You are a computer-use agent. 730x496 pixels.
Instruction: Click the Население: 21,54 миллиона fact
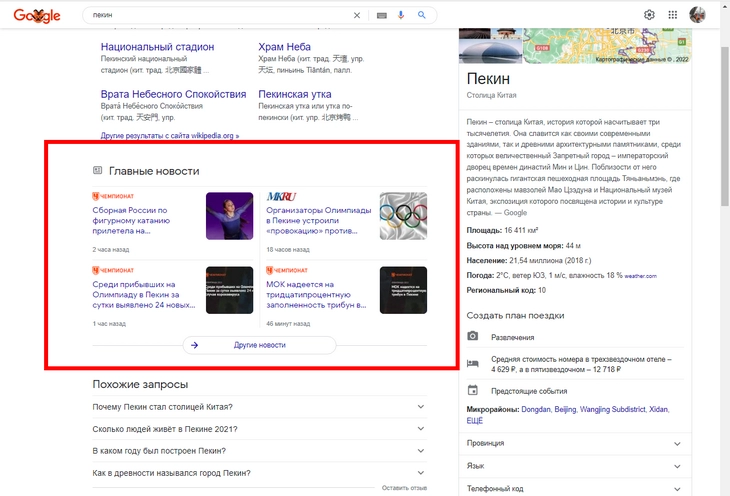click(x=529, y=260)
